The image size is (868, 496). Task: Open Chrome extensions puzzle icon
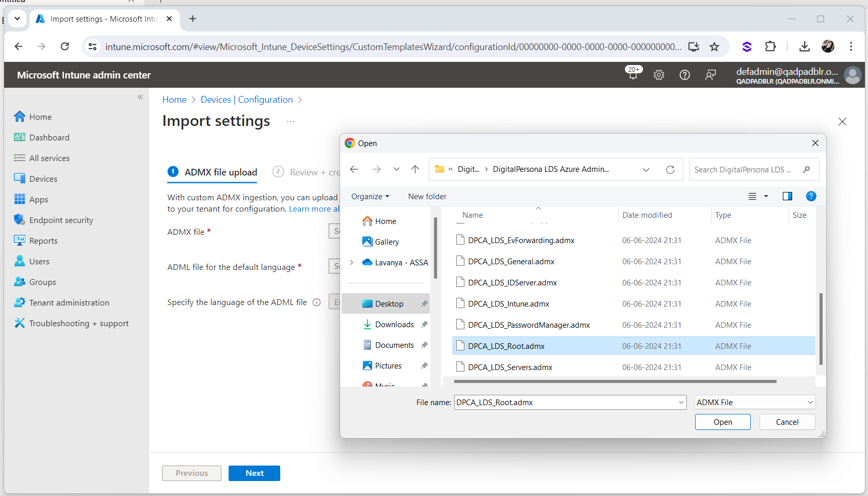pos(770,46)
